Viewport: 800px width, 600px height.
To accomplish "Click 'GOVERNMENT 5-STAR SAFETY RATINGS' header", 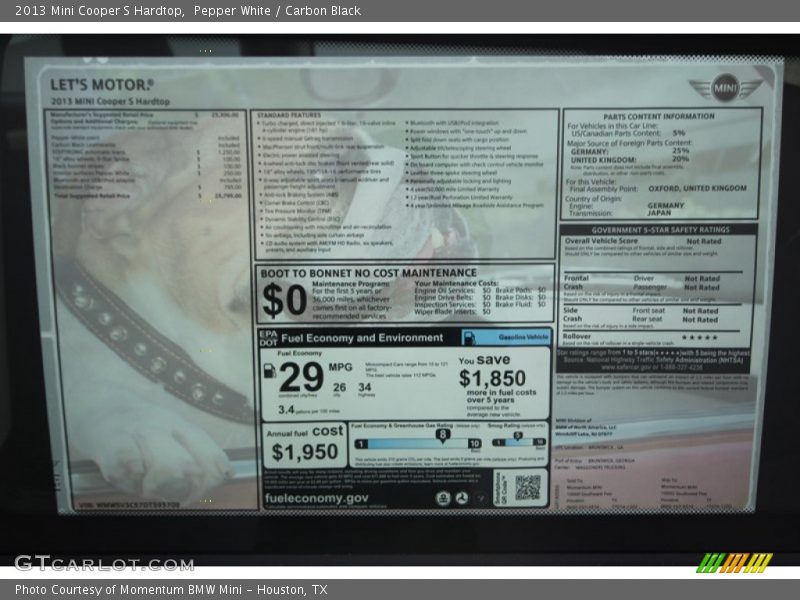I will click(x=660, y=230).
